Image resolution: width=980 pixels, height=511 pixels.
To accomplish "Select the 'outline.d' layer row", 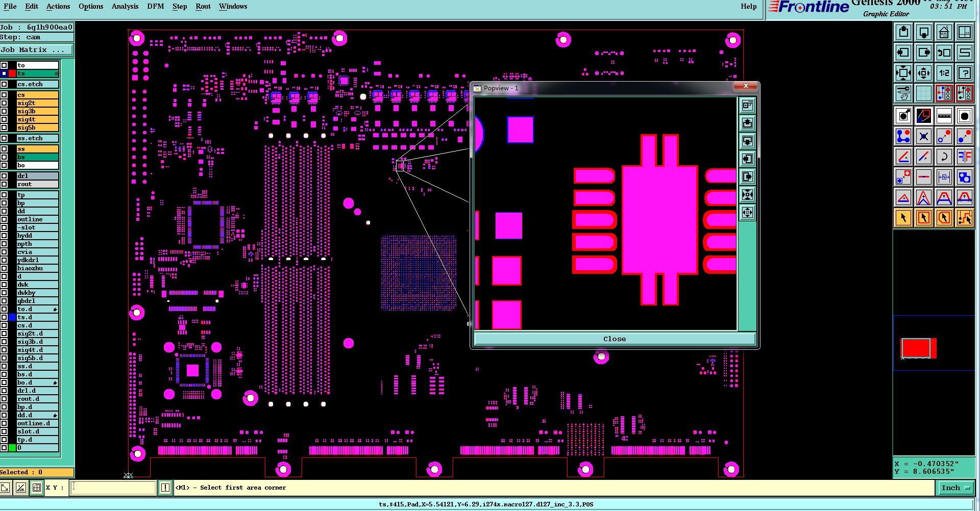I will (37, 423).
